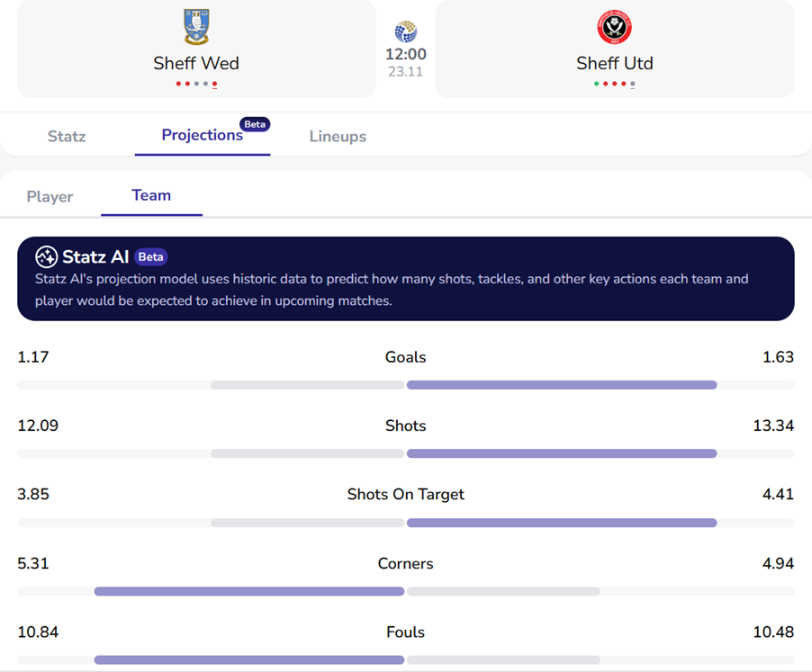This screenshot has width=812, height=672.
Task: Click Sheff Utd recent form dots
Action: click(614, 84)
